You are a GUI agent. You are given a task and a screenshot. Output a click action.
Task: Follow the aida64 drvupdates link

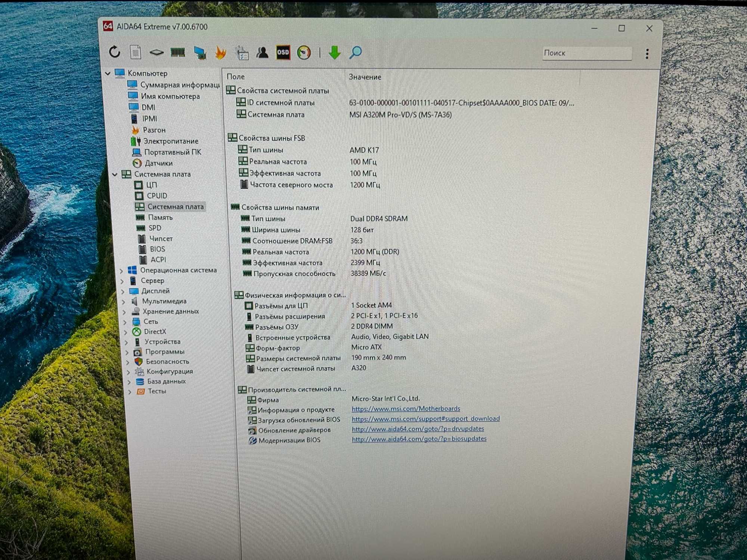(x=418, y=429)
